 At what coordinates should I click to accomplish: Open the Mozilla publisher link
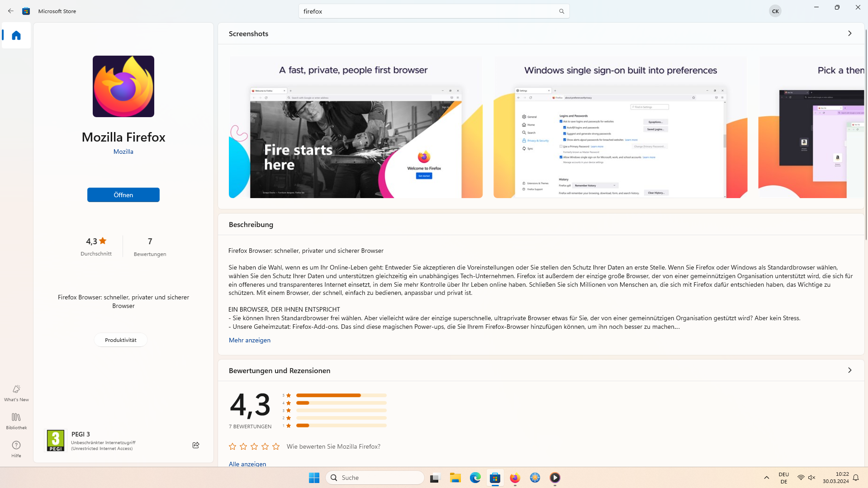[123, 152]
